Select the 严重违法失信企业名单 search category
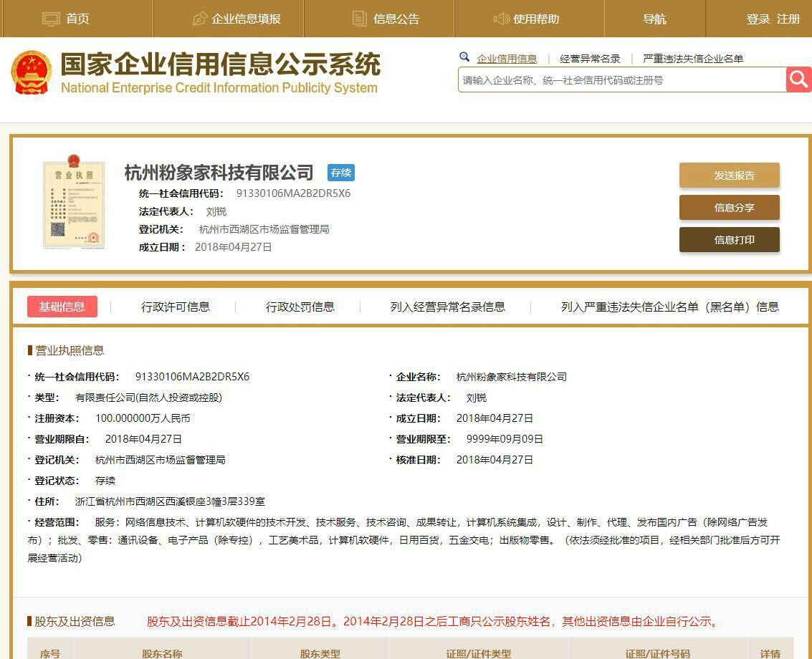 click(x=693, y=59)
